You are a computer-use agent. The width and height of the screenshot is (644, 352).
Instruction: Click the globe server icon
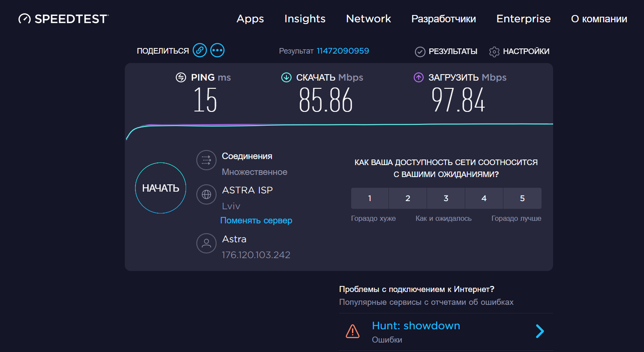(206, 195)
